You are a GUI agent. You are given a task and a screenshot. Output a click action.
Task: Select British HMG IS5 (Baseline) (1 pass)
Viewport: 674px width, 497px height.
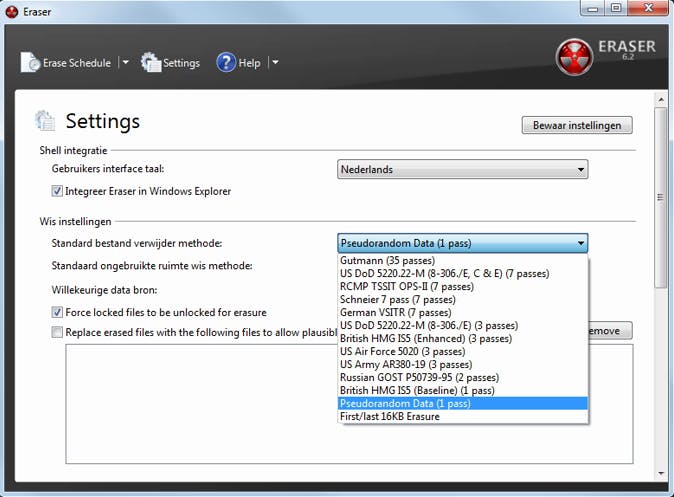click(463, 390)
